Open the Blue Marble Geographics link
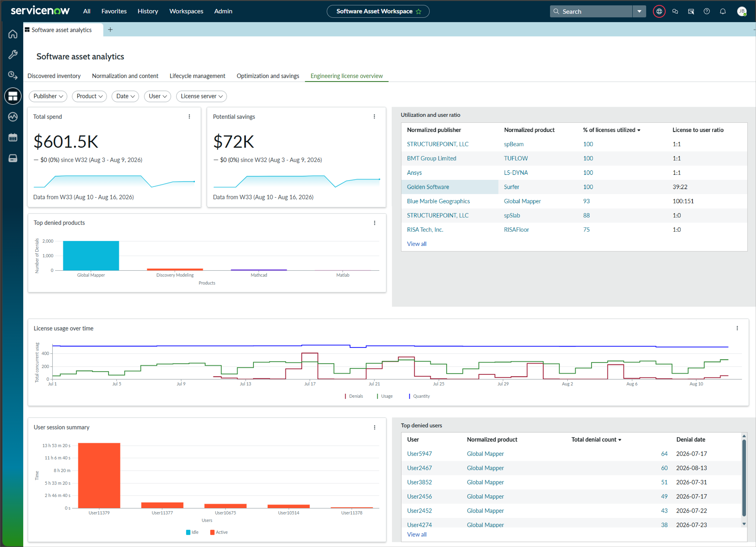Screen dimensions: 756x547 point(438,201)
